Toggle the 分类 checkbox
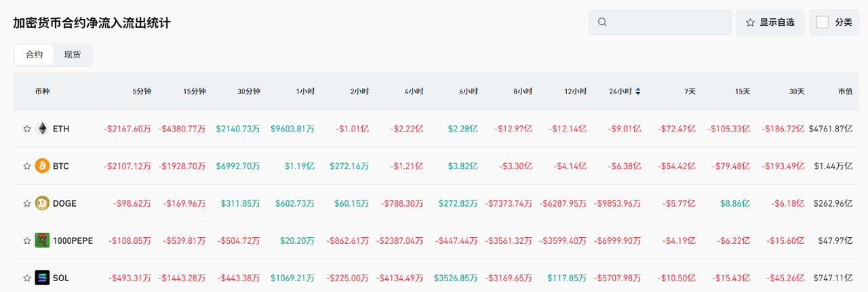 coord(823,22)
